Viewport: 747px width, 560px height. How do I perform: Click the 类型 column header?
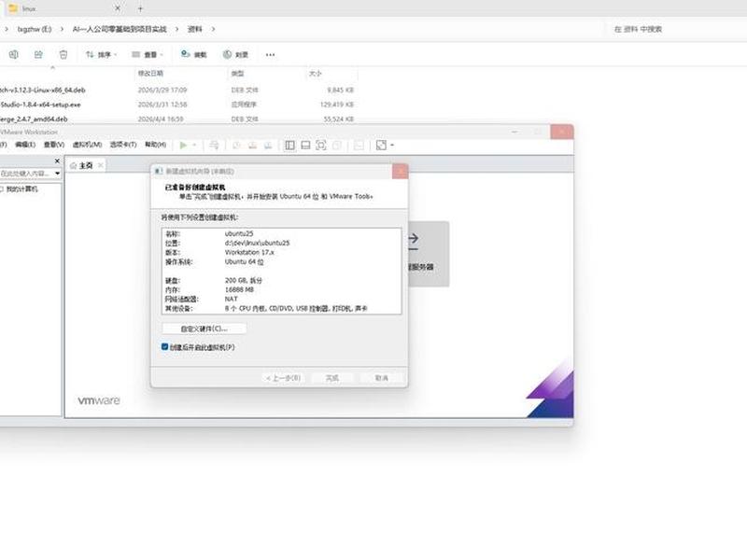(237, 74)
